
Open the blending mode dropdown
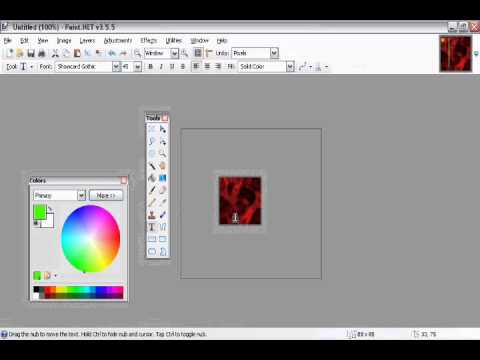pos(326,67)
